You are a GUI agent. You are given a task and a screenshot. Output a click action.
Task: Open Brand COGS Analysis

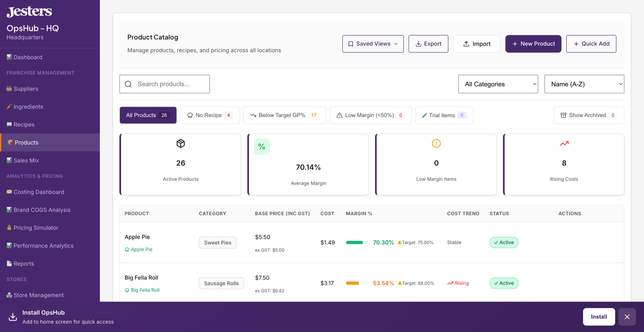click(x=42, y=210)
